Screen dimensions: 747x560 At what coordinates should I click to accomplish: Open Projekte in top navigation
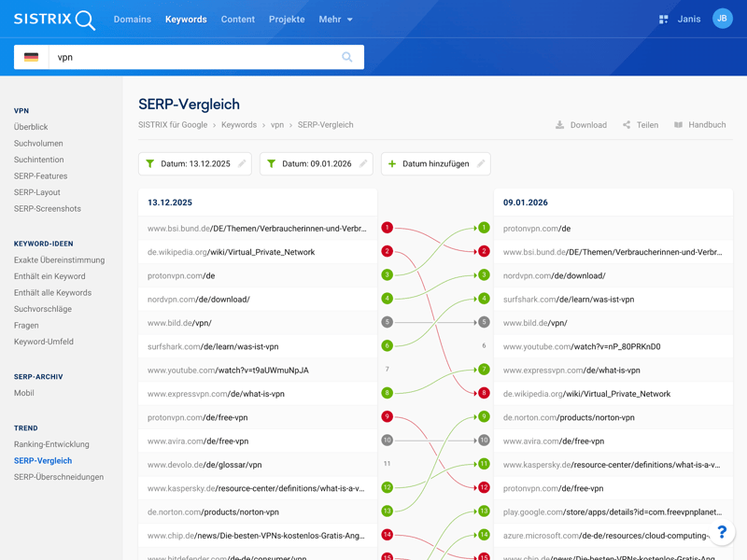(287, 20)
